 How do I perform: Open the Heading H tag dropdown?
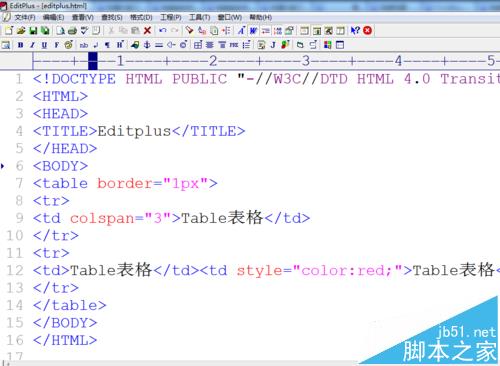(x=120, y=45)
